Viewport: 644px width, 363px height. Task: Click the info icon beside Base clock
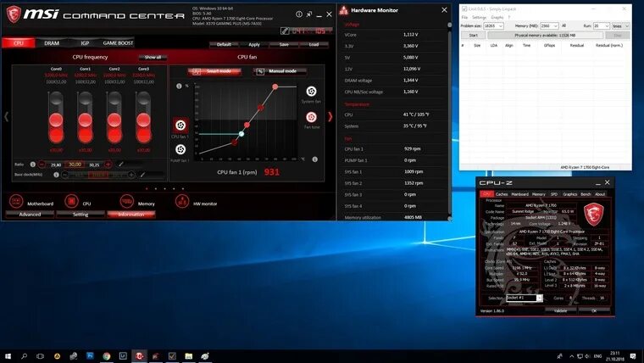(56, 175)
